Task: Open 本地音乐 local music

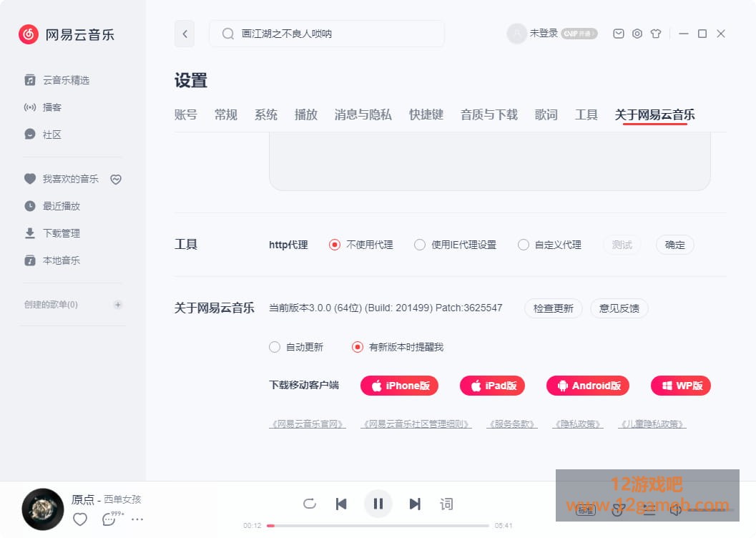Action: (x=52, y=260)
